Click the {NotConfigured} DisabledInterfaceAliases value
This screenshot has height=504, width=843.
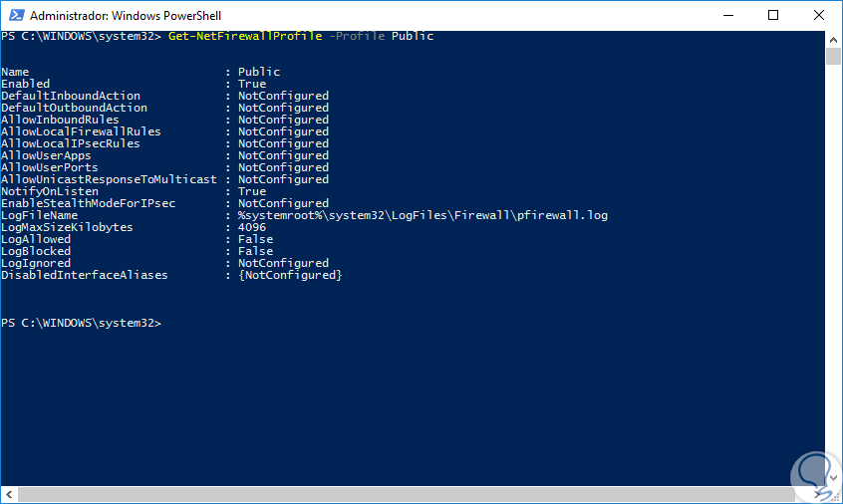(x=290, y=275)
